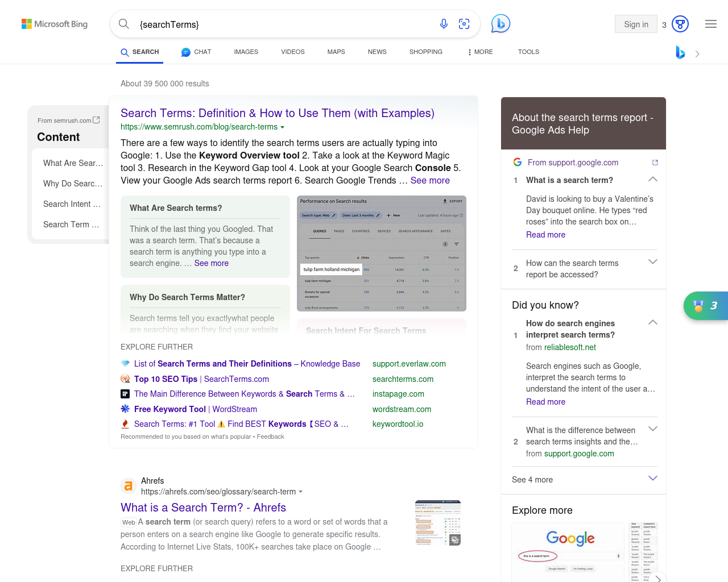728x582 pixels.
Task: Click the Ahrefs favicon icon
Action: click(x=129, y=486)
